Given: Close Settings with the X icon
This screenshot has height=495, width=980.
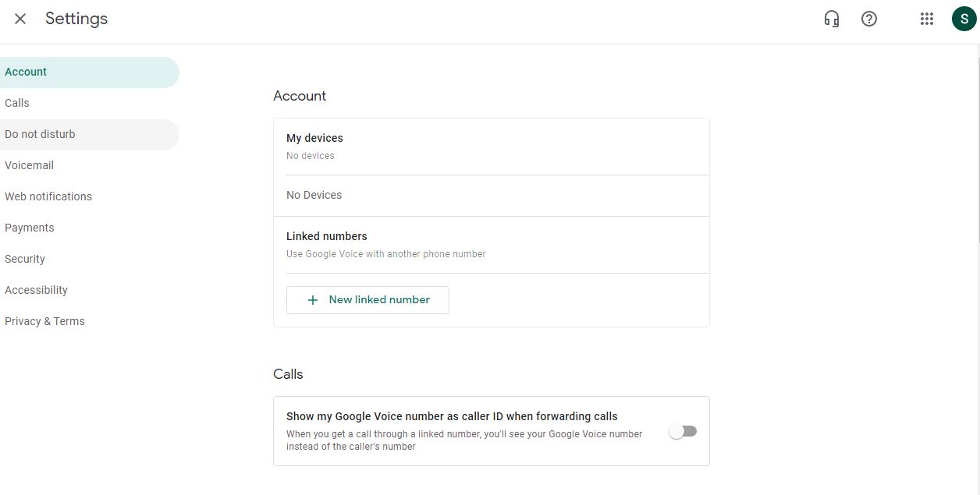Looking at the screenshot, I should coord(20,19).
